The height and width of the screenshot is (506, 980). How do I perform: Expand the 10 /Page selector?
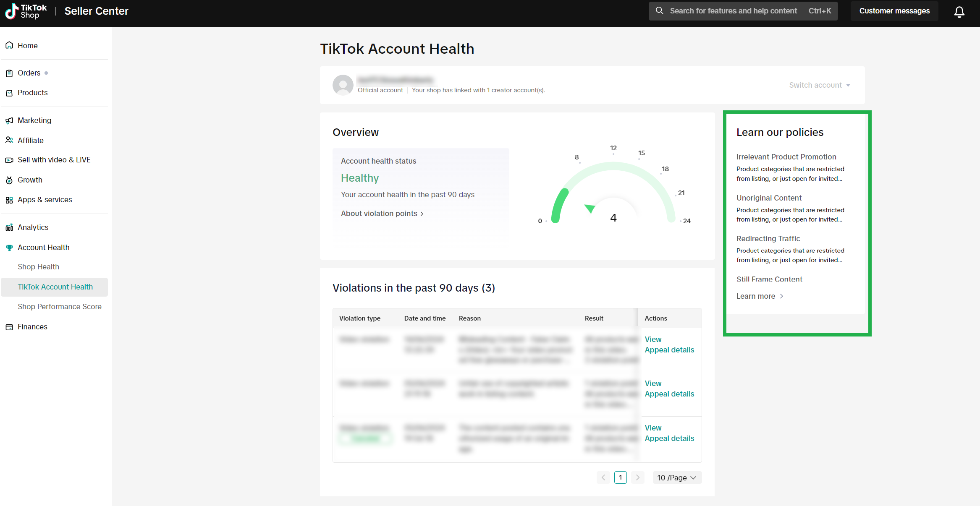click(x=676, y=477)
